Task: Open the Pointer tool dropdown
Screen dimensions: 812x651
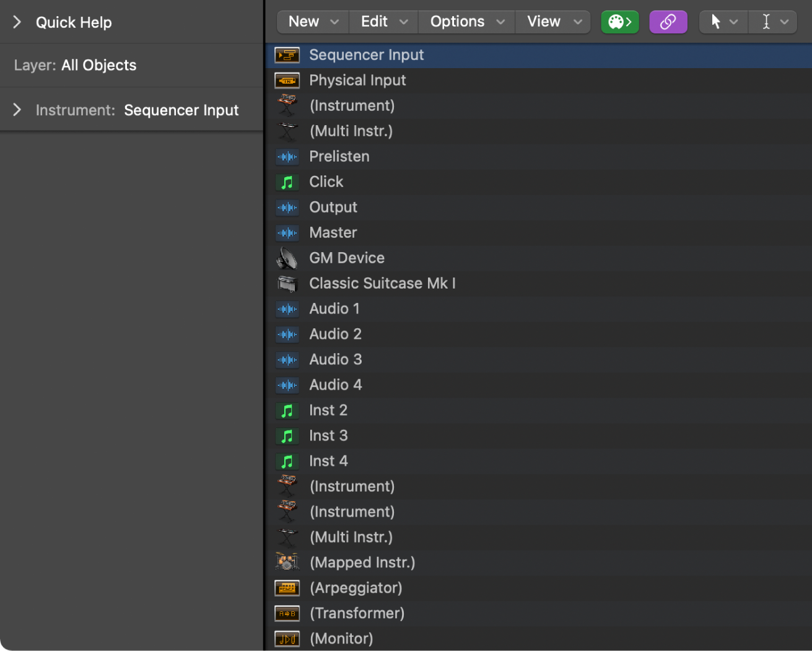Action: coord(733,22)
